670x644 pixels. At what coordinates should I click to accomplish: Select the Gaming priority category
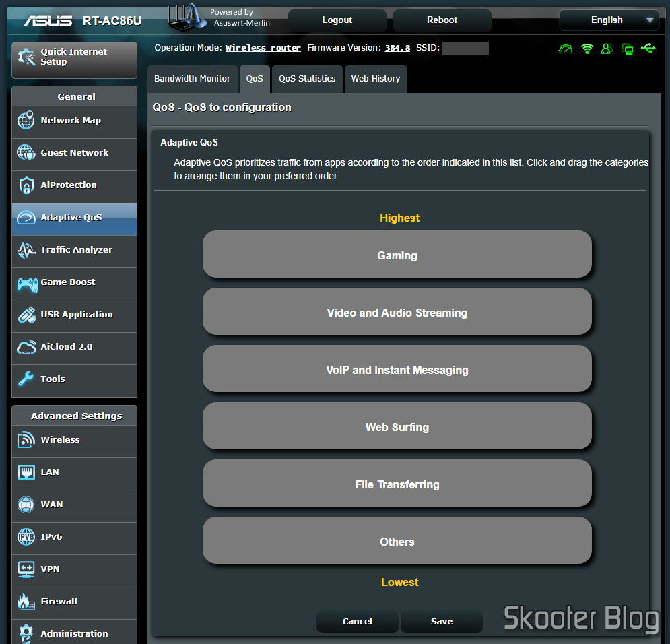tap(397, 254)
